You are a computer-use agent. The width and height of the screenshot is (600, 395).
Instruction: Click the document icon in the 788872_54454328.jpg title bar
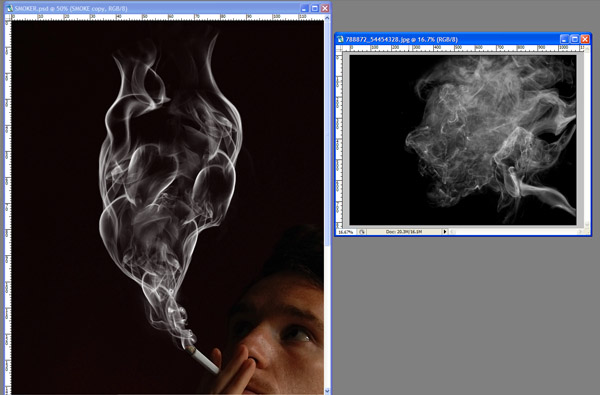point(340,39)
